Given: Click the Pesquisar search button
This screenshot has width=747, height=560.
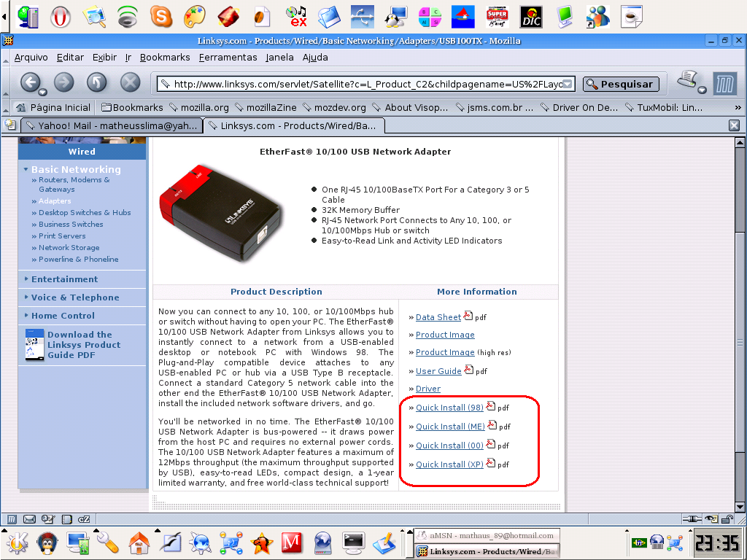Looking at the screenshot, I should click(622, 84).
